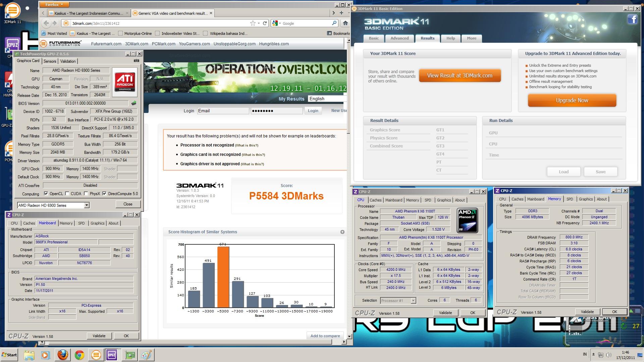The image size is (644, 362).
Task: Click the network tray icon
Action: (601, 355)
